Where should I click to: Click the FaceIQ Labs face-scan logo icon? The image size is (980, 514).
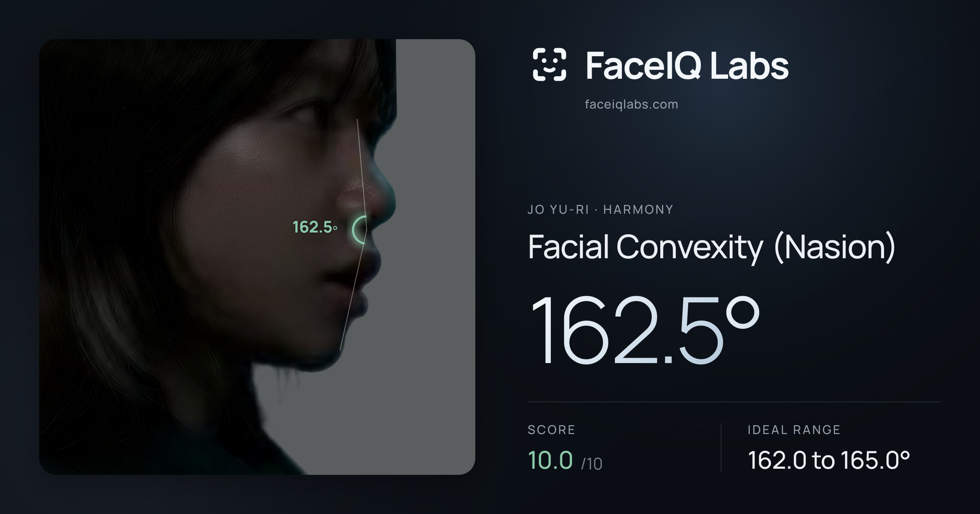(550, 65)
